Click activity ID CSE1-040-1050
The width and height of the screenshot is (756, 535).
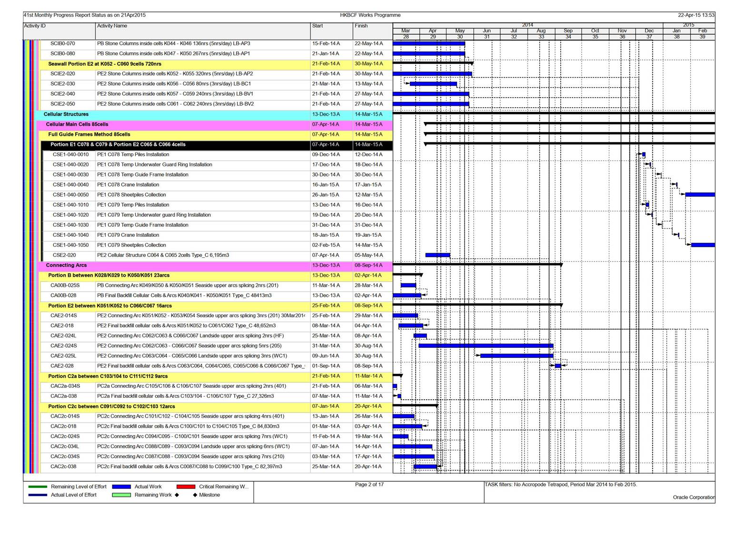(70, 245)
